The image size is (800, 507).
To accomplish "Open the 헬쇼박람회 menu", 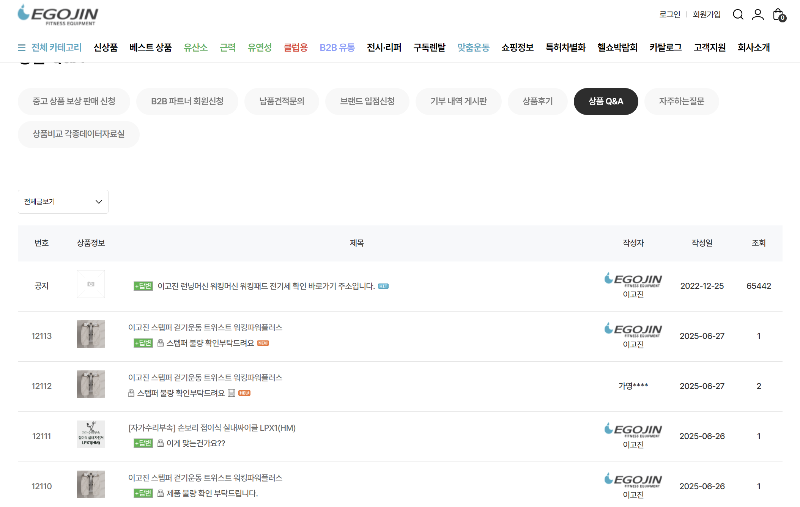I will [617, 47].
